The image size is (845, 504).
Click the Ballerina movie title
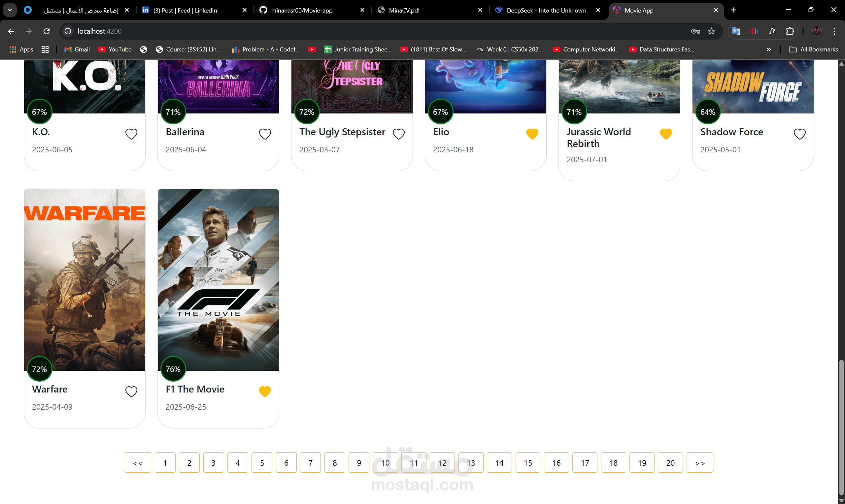(x=185, y=132)
